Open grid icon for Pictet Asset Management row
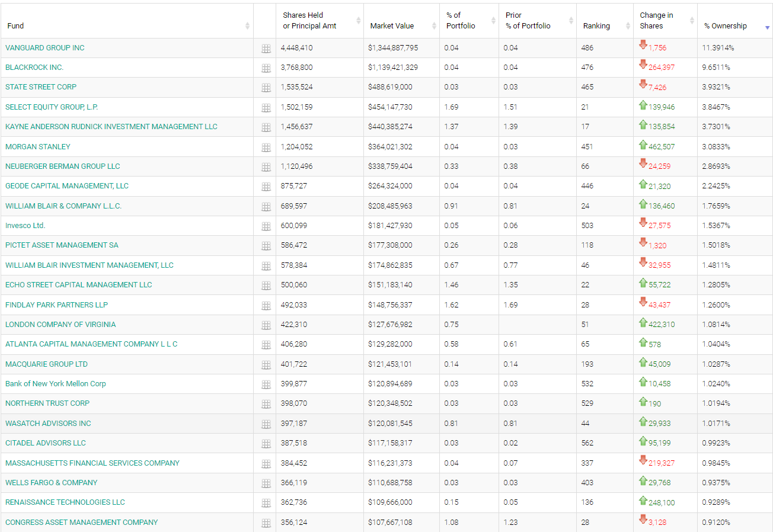The width and height of the screenshot is (773, 532). (x=266, y=246)
